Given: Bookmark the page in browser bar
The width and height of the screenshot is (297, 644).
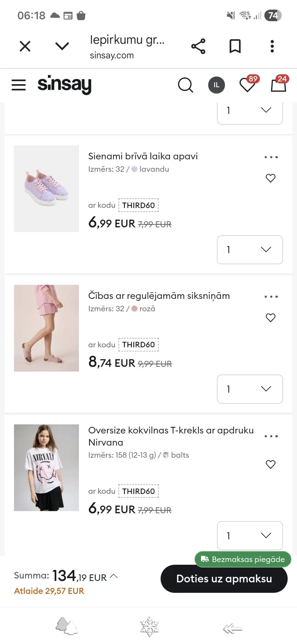Looking at the screenshot, I should click(x=235, y=46).
